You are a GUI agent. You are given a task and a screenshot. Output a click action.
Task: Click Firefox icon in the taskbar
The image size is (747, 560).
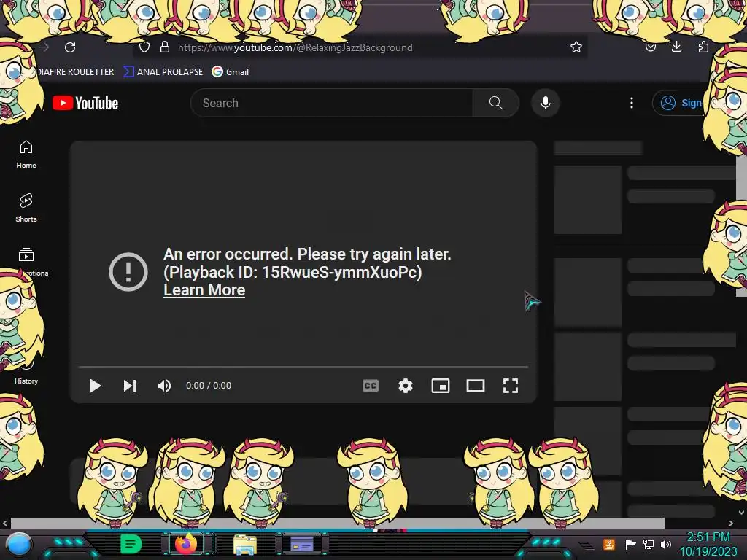point(186,544)
